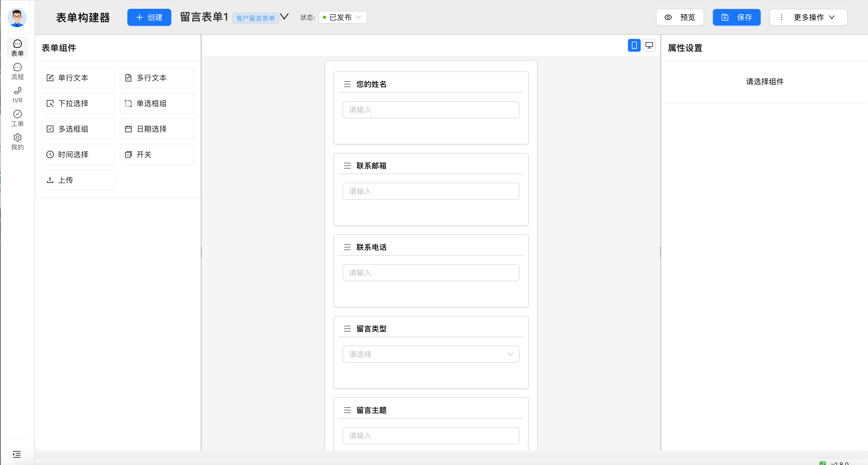This screenshot has height=465, width=868.
Task: Save the form with 保存
Action: click(x=737, y=17)
